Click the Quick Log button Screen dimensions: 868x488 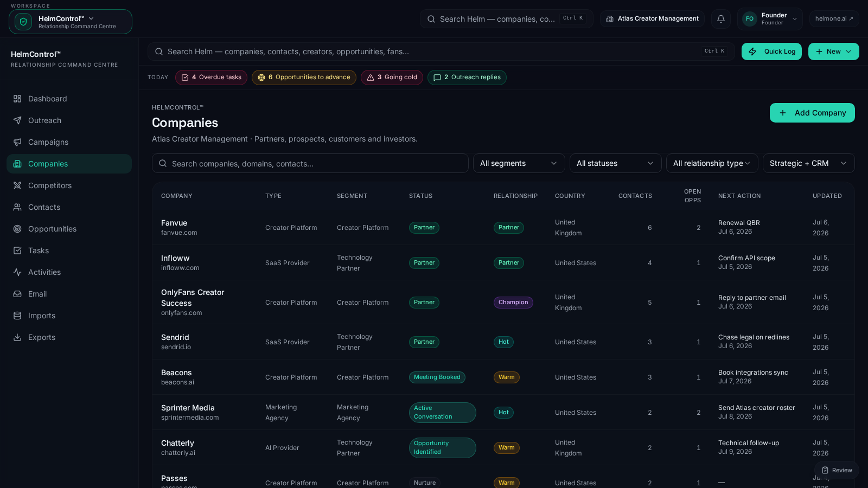[771, 52]
